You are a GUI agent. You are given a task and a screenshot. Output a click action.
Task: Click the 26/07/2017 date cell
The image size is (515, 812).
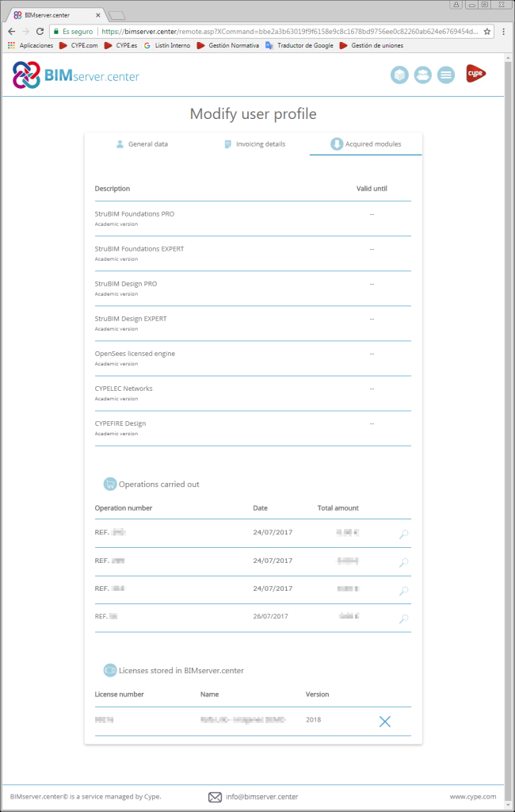tap(271, 616)
